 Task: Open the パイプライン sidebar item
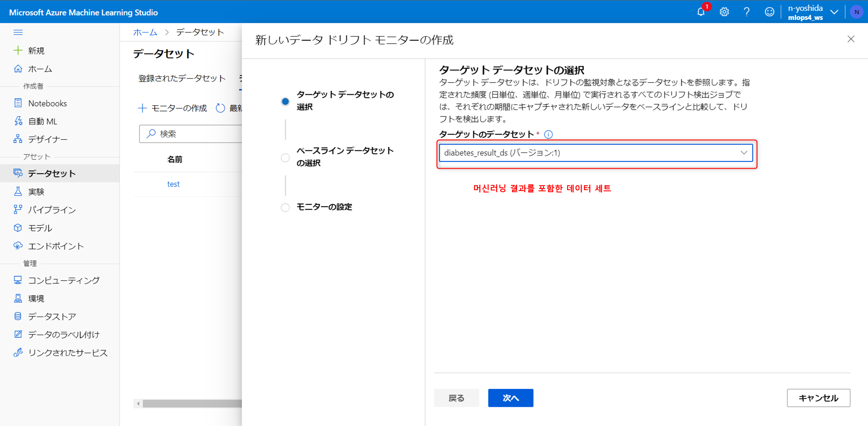[x=52, y=210]
